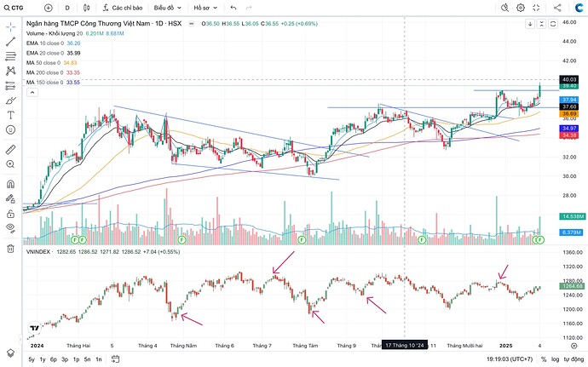
Task: Open the emoji sticker tool
Action: tap(9, 130)
